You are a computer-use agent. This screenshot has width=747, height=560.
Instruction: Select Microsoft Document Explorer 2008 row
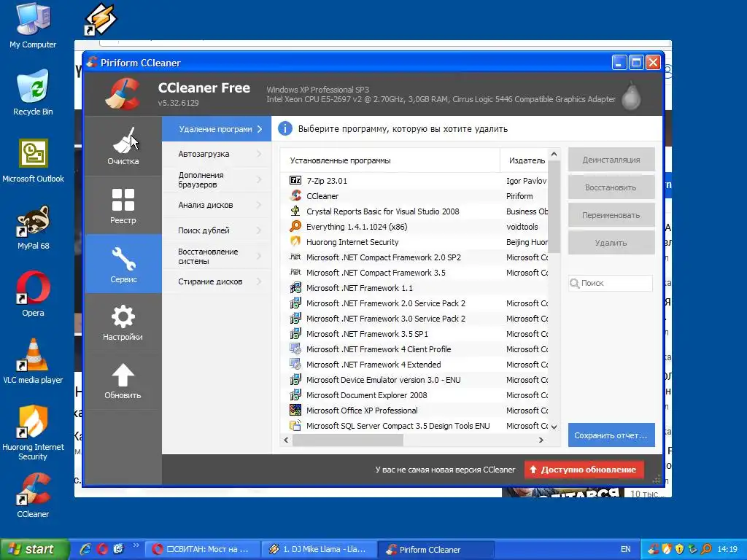(414, 394)
